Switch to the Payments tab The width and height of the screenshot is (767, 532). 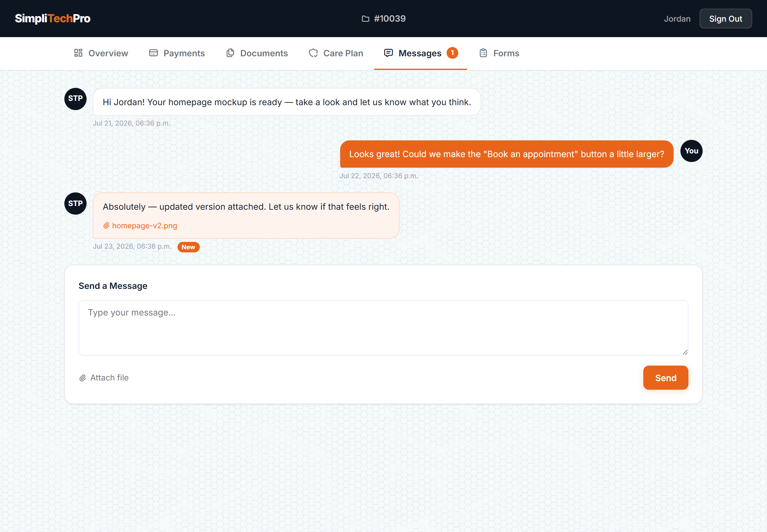[177, 53]
